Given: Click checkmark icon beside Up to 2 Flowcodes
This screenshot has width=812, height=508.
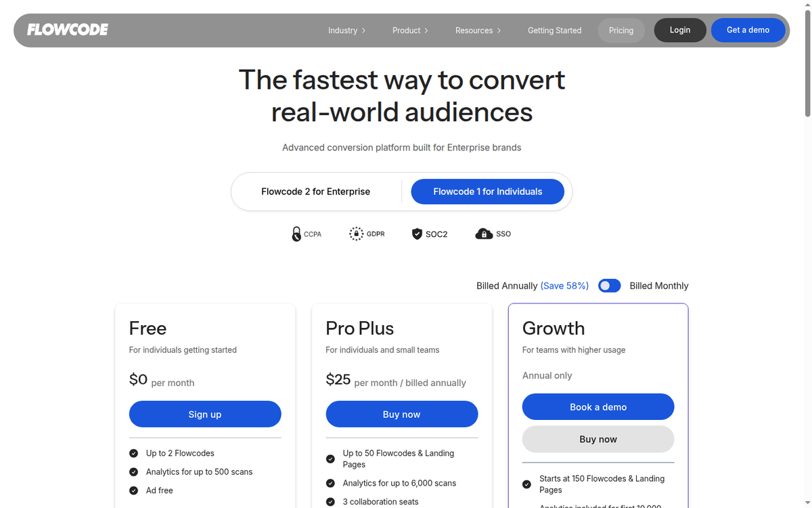Looking at the screenshot, I should point(133,453).
